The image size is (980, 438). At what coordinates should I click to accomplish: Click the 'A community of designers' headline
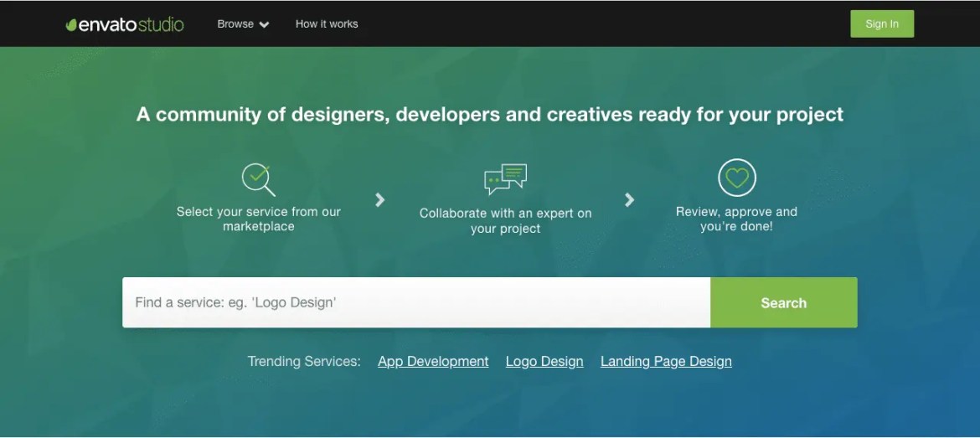[490, 115]
